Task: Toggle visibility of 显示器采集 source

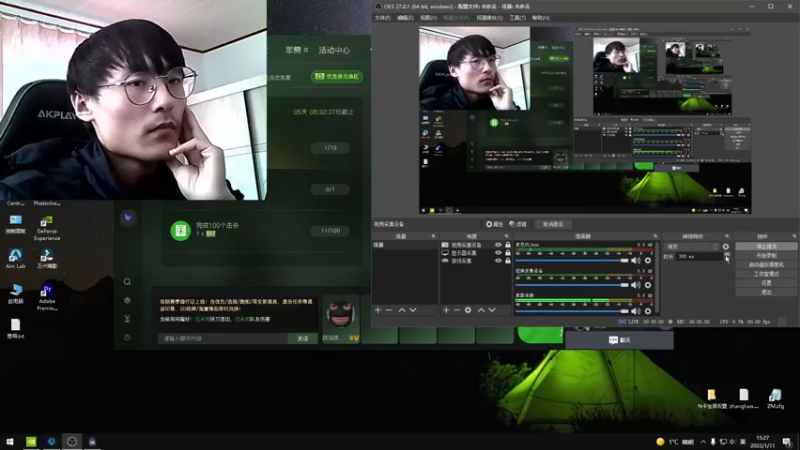Action: click(x=498, y=253)
